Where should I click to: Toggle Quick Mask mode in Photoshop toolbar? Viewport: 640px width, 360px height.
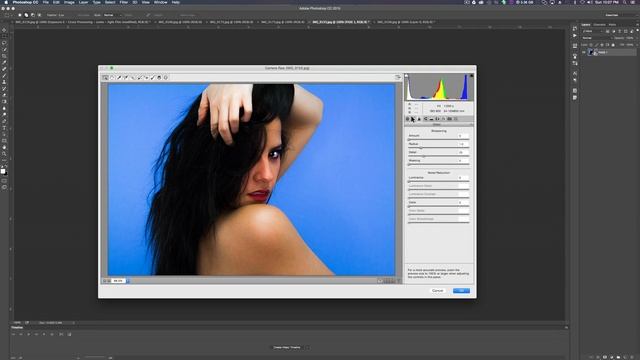[4, 181]
